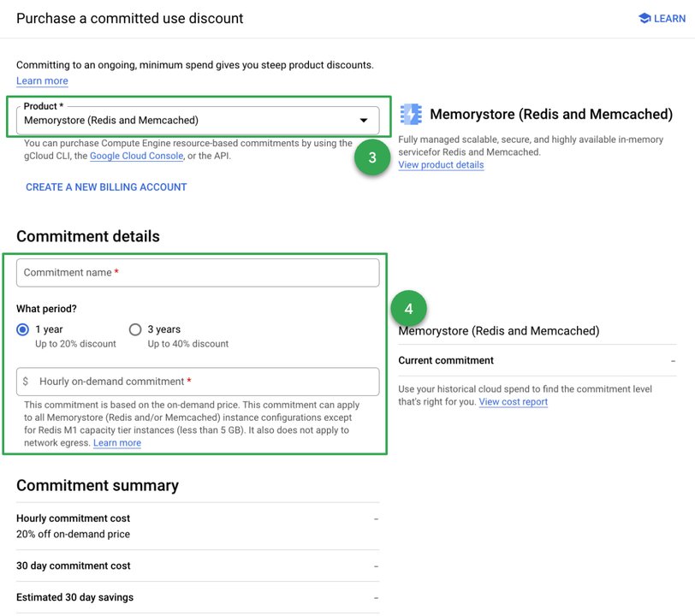Click the dollar sign prefix icon
The height and width of the screenshot is (616, 695).
(27, 380)
